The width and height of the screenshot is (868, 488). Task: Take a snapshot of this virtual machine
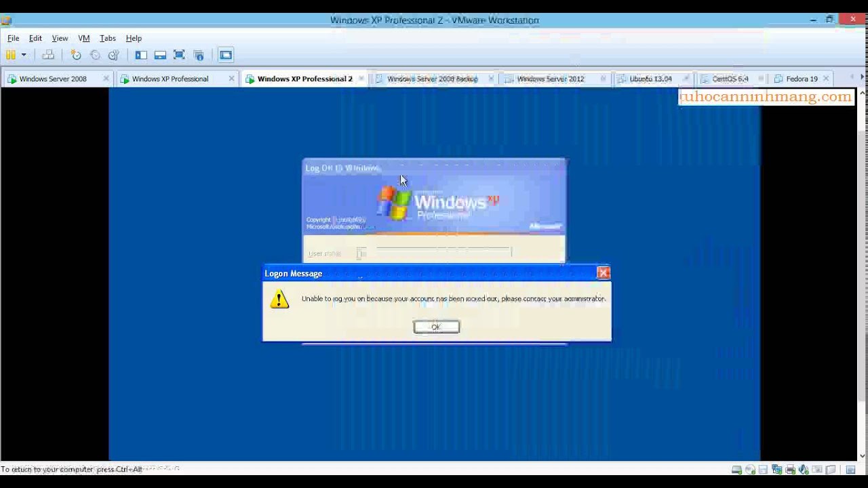76,55
